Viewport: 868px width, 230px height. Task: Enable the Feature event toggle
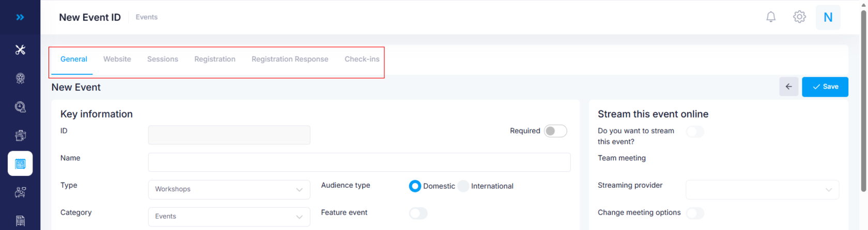point(418,213)
